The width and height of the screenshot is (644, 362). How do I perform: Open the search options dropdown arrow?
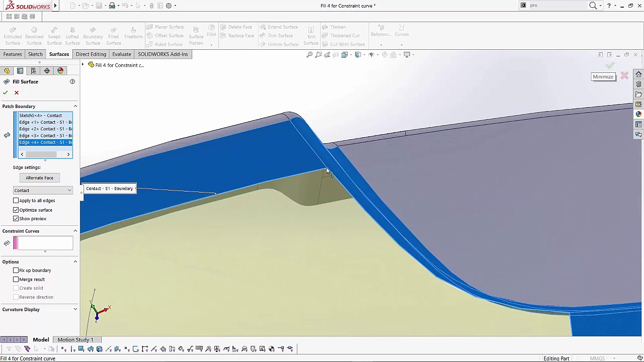(x=600, y=6)
